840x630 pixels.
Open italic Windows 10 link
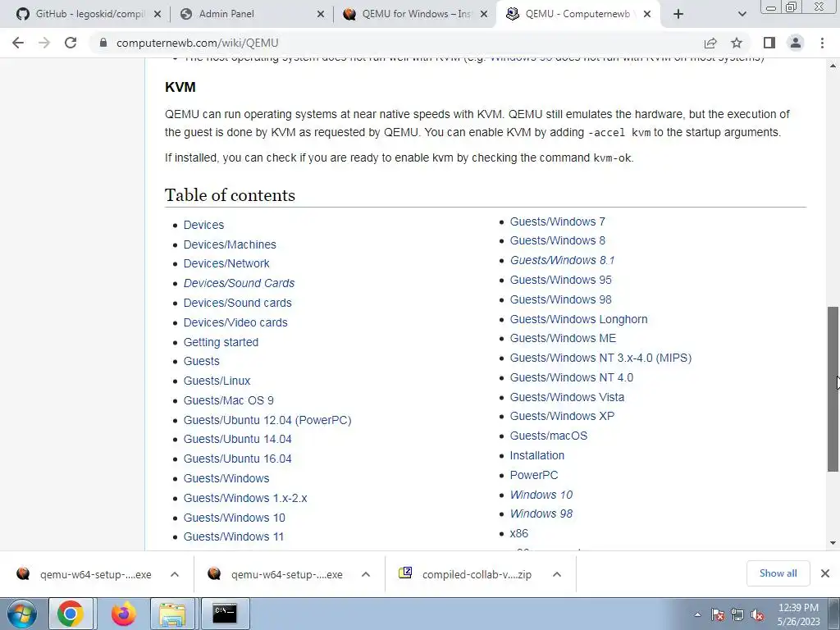pyautogui.click(x=541, y=495)
